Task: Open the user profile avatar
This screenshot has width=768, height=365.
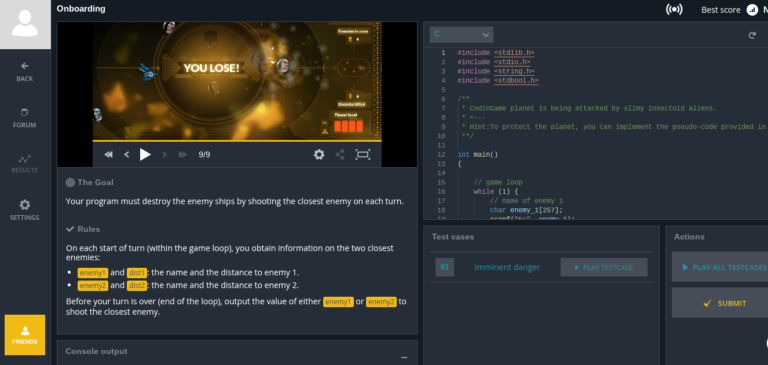Action: coord(25,24)
